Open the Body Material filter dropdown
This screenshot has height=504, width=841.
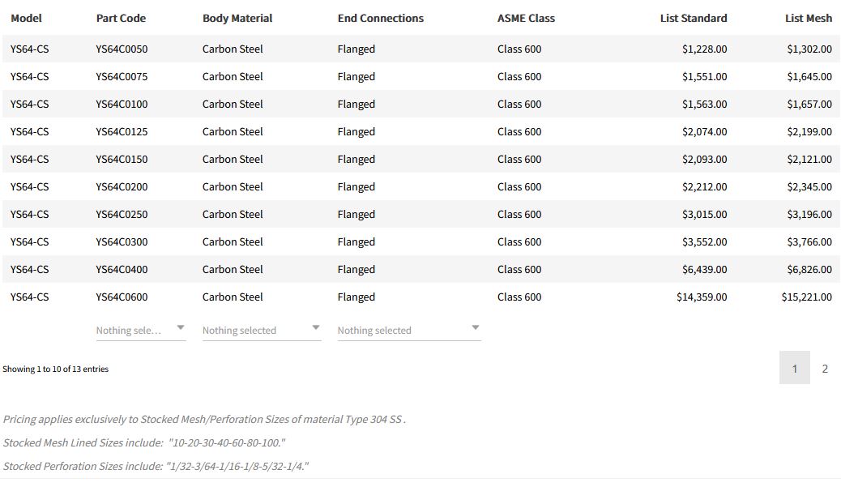click(x=261, y=330)
